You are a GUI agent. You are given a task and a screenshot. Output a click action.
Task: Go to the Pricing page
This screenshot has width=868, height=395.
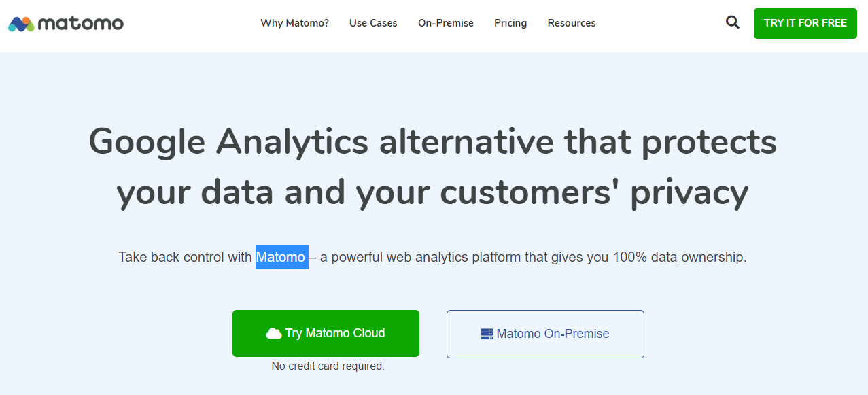pos(510,23)
